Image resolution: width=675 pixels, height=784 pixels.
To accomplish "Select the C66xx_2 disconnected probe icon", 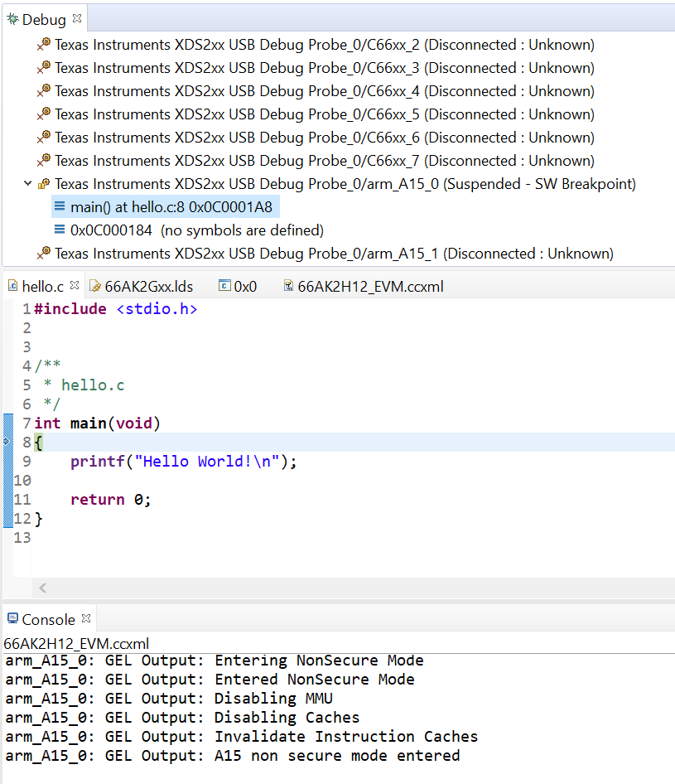I will pyautogui.click(x=43, y=45).
